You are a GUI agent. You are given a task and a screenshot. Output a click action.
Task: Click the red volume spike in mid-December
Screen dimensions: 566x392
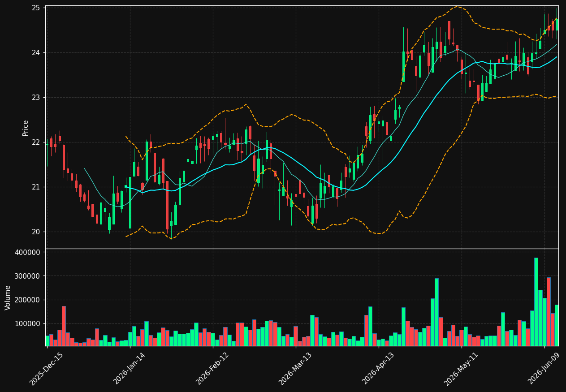pyautogui.click(x=64, y=326)
